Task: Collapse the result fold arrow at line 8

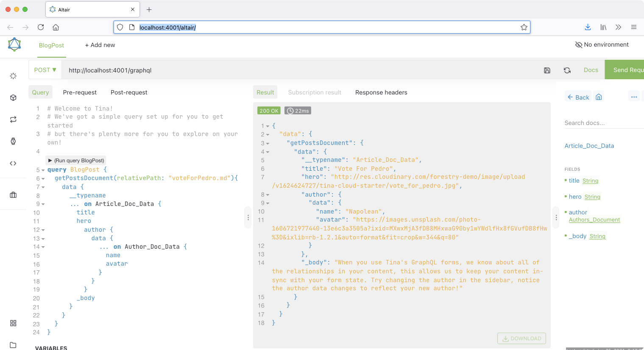Action: [x=268, y=195]
